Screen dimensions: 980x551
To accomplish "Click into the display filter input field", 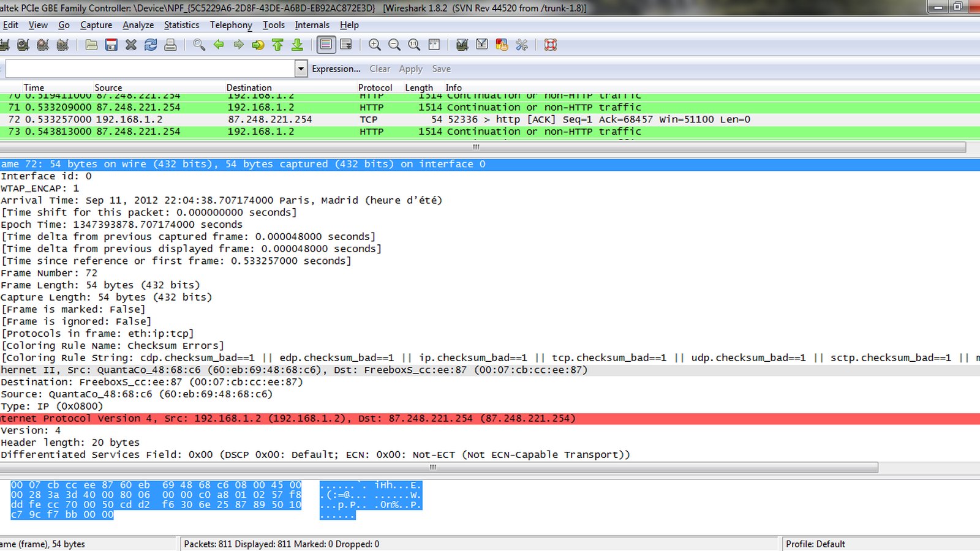I will coord(150,69).
